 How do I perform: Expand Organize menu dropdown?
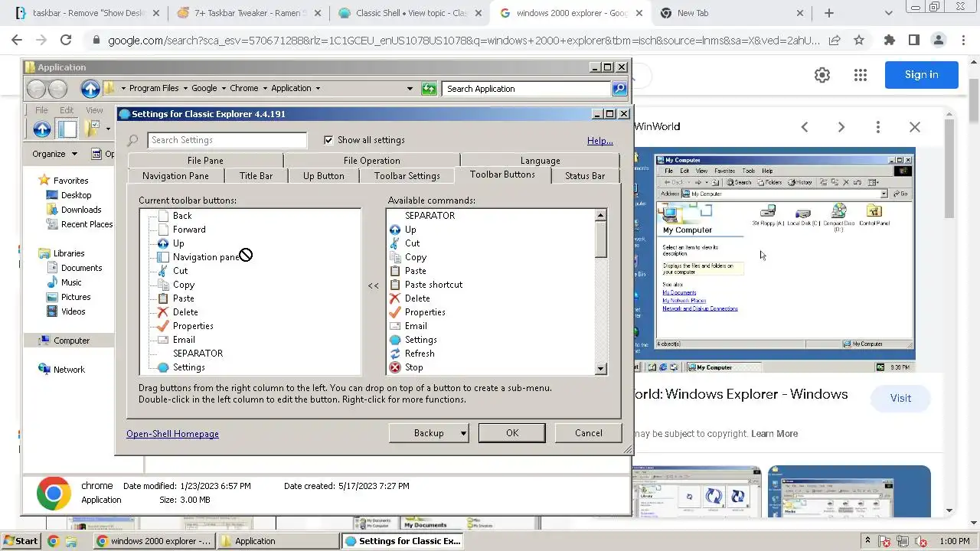[74, 154]
